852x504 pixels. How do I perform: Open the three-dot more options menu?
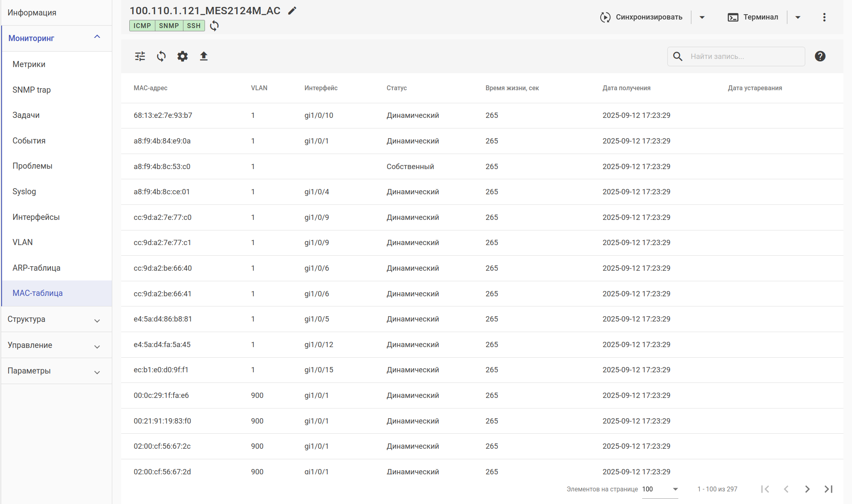pos(824,17)
